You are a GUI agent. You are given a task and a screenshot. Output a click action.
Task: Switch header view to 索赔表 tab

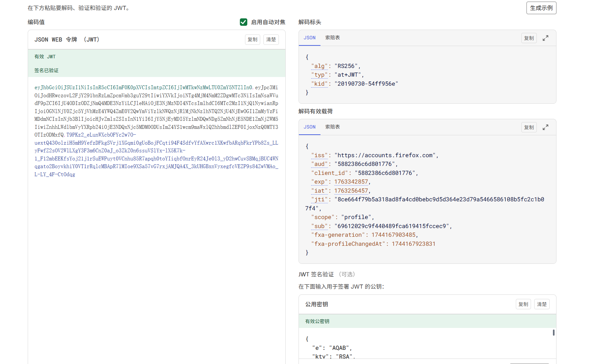[332, 38]
